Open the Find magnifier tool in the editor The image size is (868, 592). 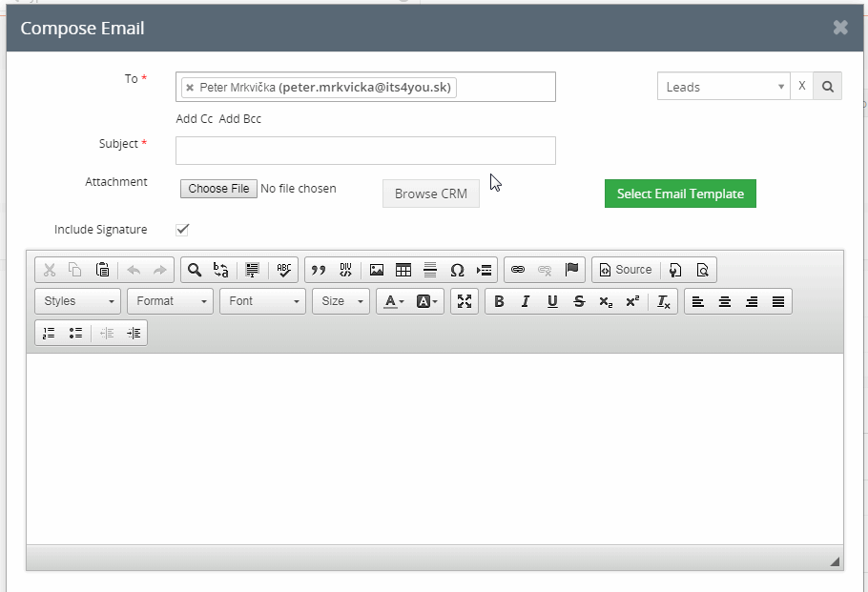pyautogui.click(x=195, y=270)
